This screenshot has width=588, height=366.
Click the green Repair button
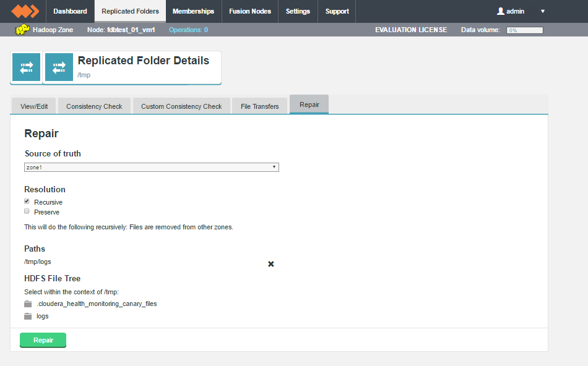coord(43,340)
